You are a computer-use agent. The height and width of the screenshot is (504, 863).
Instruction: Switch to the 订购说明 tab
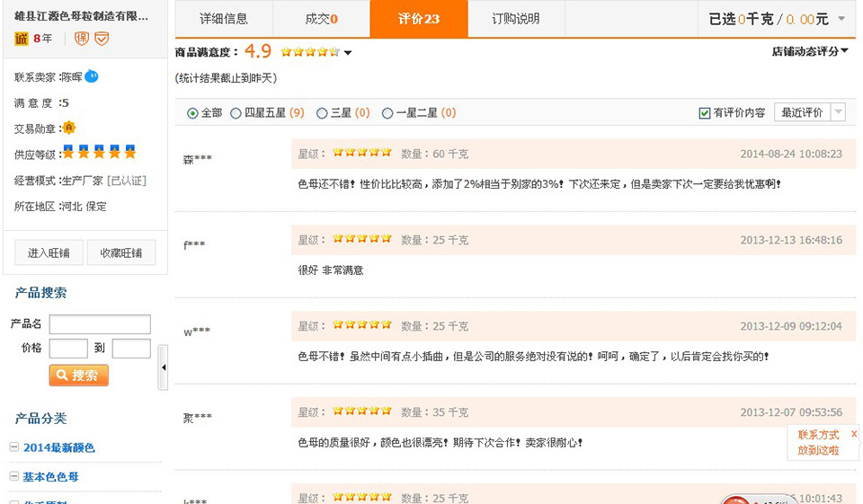(x=516, y=19)
